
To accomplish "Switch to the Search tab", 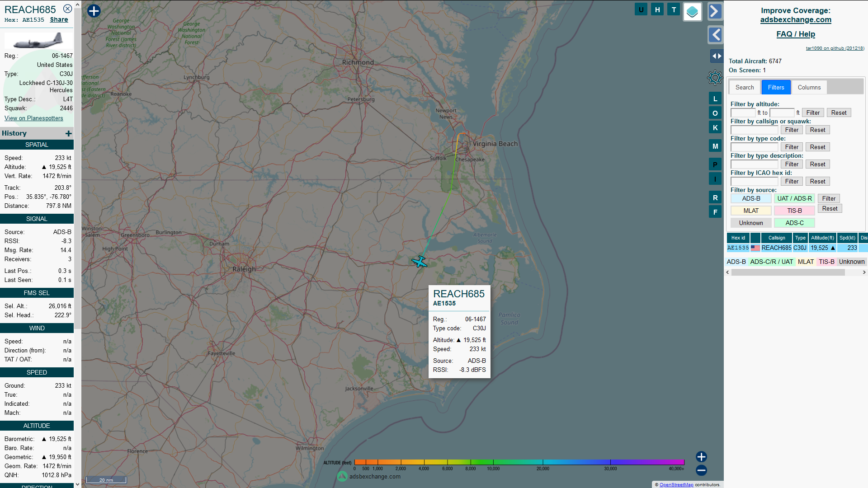I will coord(745,88).
